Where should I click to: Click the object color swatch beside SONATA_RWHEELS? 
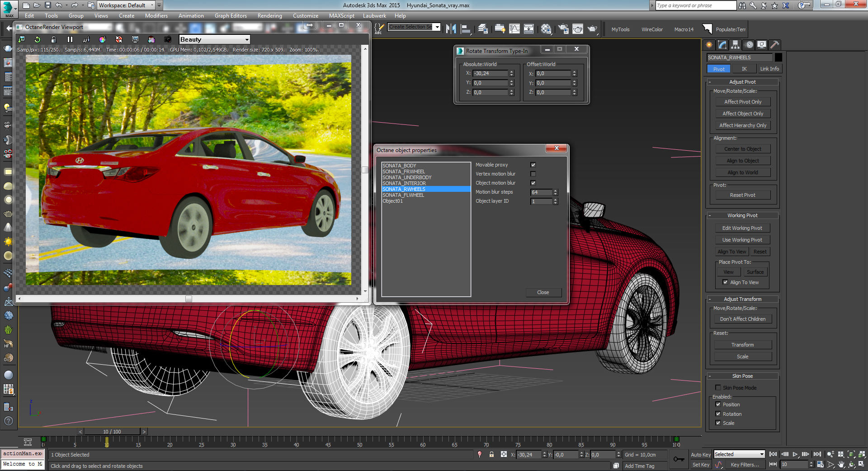click(778, 57)
